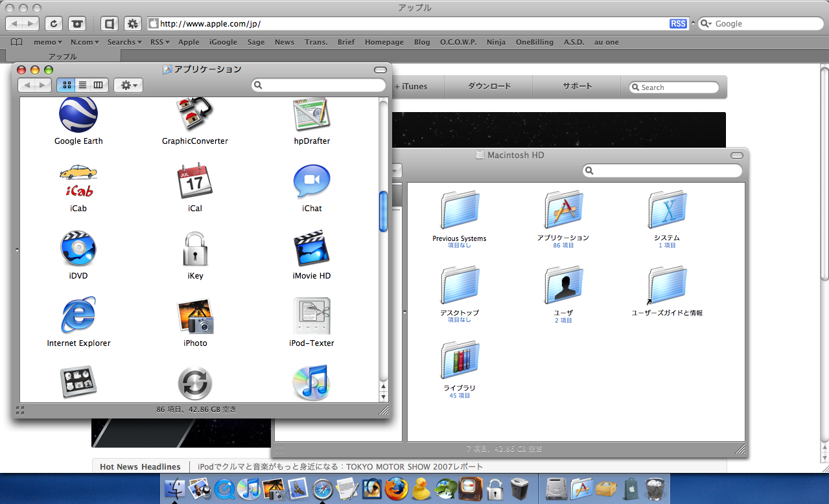Expand the RSS bookmarks folder
The width and height of the screenshot is (829, 504).
[159, 42]
